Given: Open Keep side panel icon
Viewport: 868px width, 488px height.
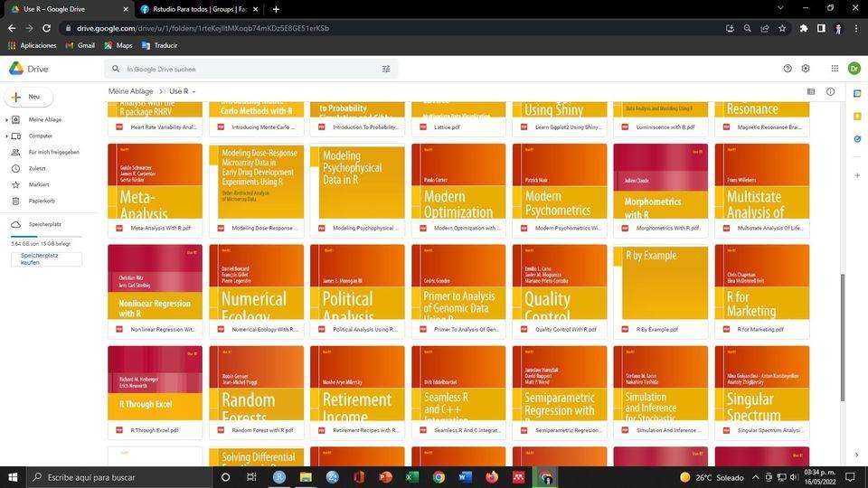Looking at the screenshot, I should pyautogui.click(x=857, y=117).
